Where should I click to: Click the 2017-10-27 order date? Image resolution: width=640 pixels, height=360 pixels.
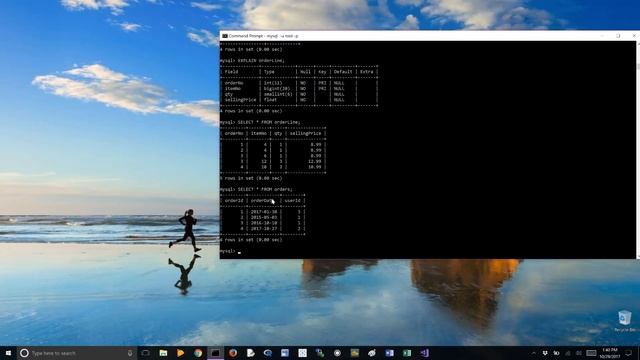(x=264, y=229)
